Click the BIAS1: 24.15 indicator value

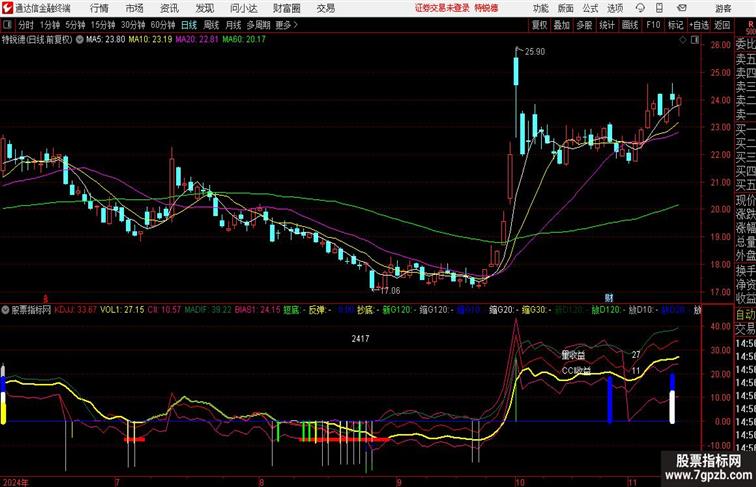pyautogui.click(x=257, y=310)
